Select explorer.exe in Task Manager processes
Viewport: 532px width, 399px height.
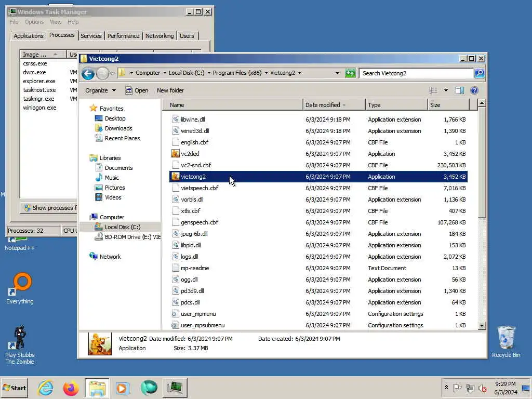39,81
